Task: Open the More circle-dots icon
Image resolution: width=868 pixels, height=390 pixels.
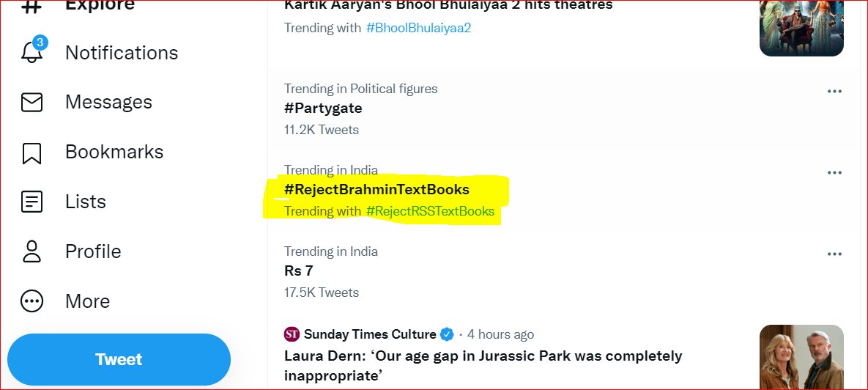Action: point(32,301)
